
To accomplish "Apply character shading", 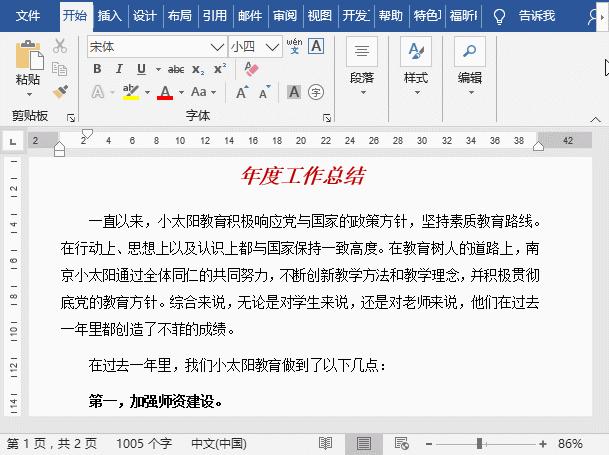I will [x=294, y=92].
